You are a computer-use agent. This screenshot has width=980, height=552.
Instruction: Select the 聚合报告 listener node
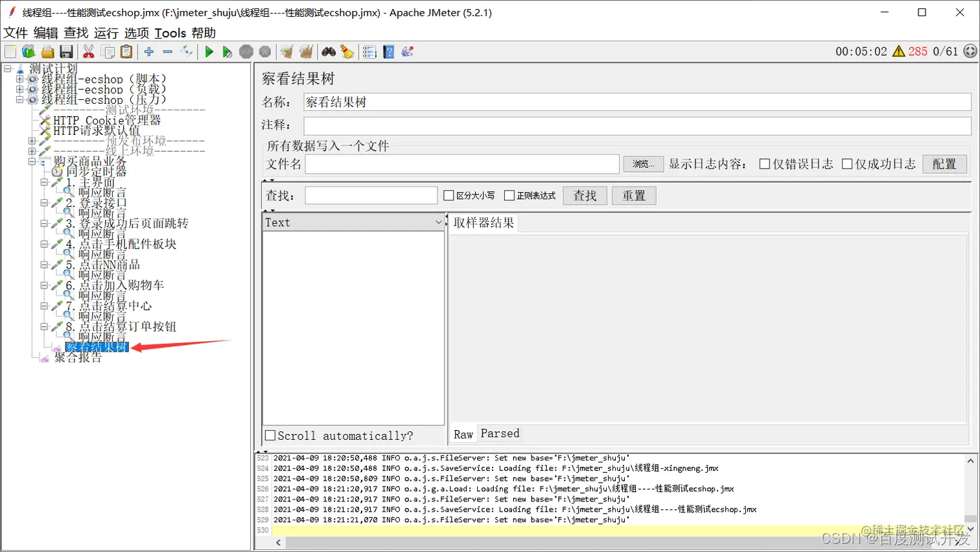78,357
